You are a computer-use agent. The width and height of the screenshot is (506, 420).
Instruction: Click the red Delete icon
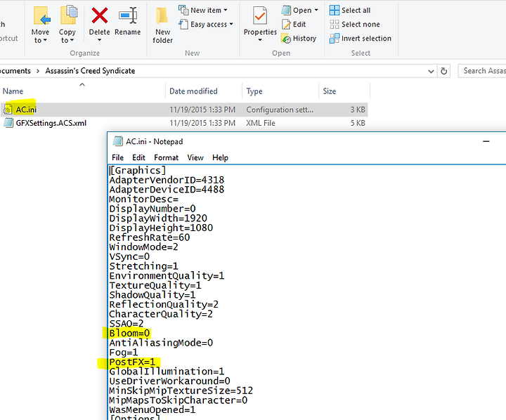coord(100,15)
